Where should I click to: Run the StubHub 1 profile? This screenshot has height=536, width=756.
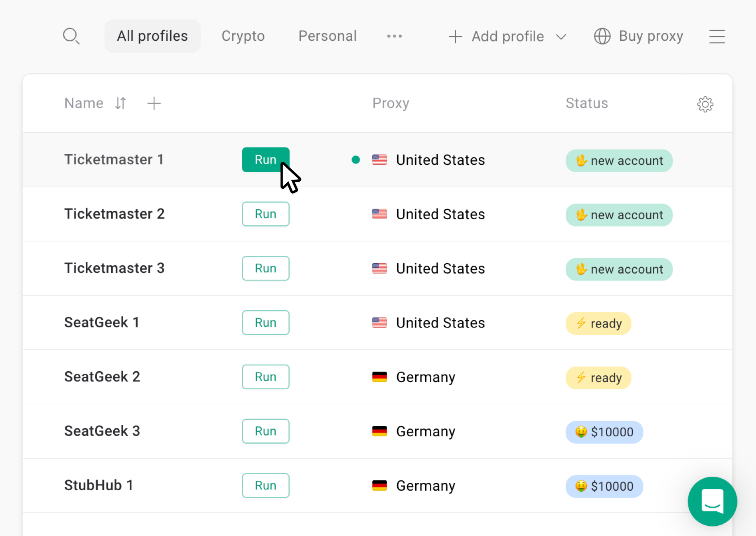click(x=266, y=485)
